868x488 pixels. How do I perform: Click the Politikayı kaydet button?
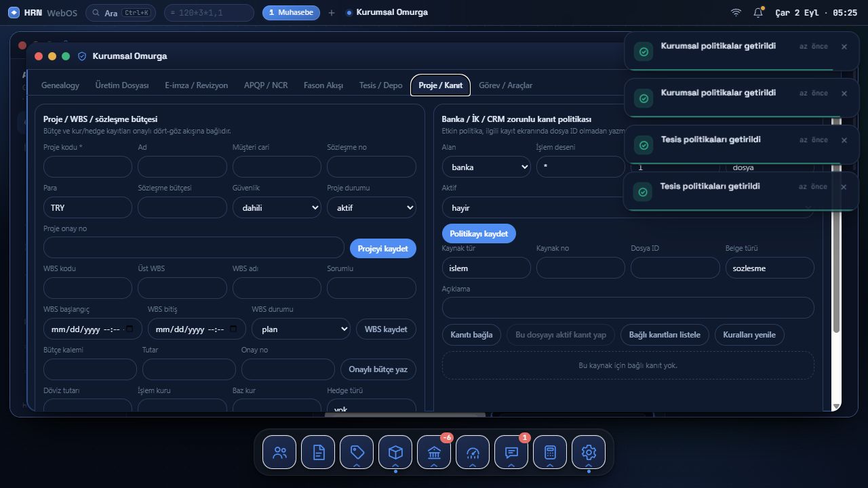click(479, 234)
